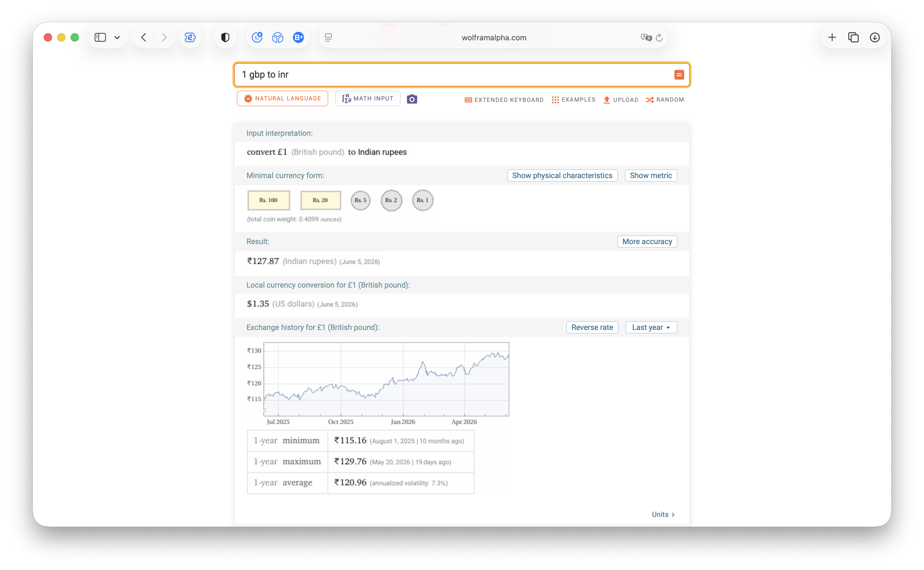Expand the Last year range dropdown
Image resolution: width=924 pixels, height=570 pixels.
(x=651, y=327)
